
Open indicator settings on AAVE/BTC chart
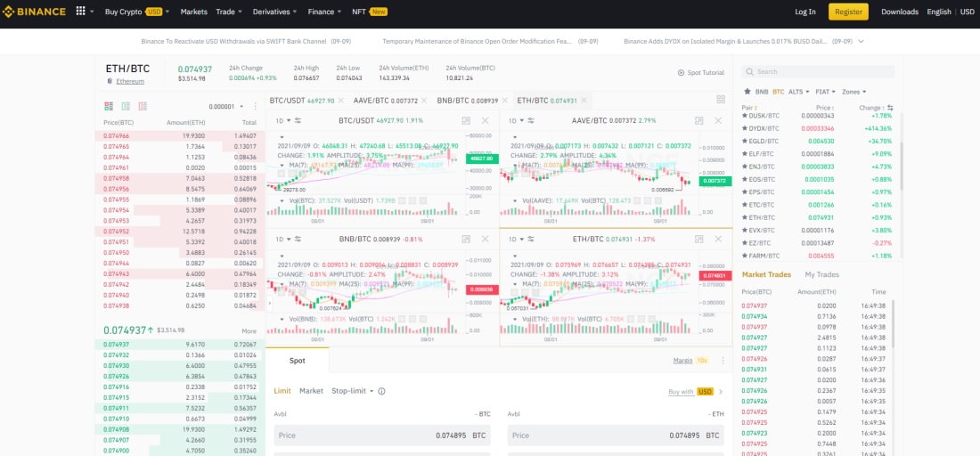click(x=531, y=120)
